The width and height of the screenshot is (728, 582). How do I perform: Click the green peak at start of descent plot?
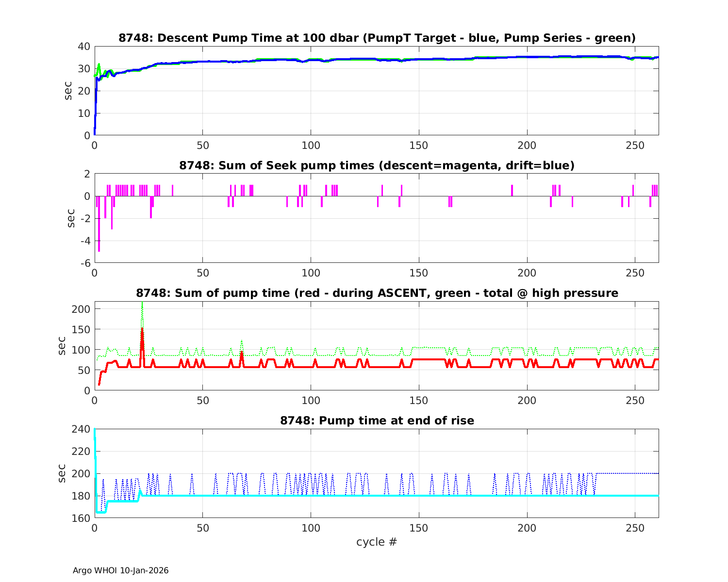tap(99, 65)
